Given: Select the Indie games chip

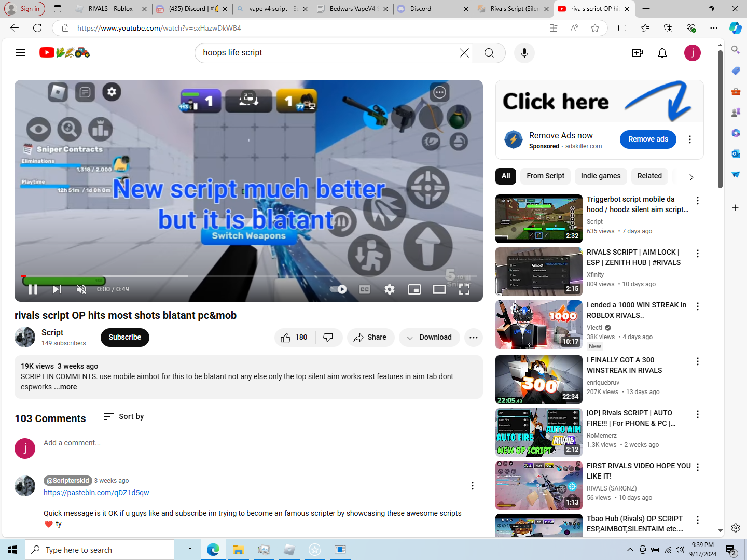Looking at the screenshot, I should click(x=601, y=176).
